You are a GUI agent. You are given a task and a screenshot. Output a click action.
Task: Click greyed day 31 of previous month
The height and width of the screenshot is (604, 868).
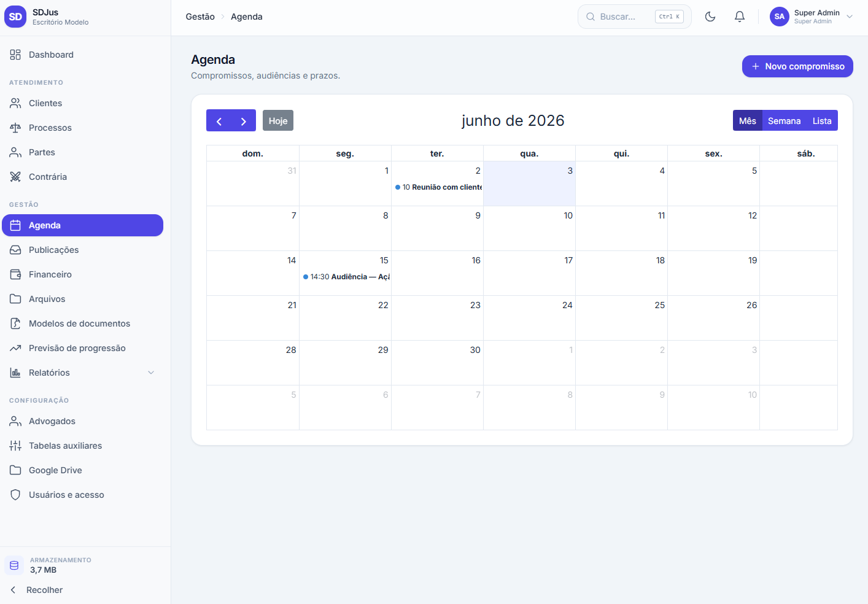(292, 171)
